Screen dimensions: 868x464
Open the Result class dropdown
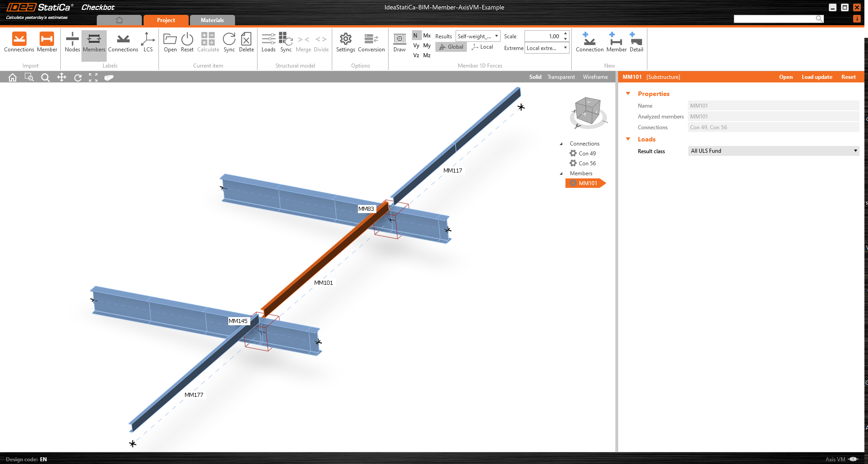(x=773, y=151)
